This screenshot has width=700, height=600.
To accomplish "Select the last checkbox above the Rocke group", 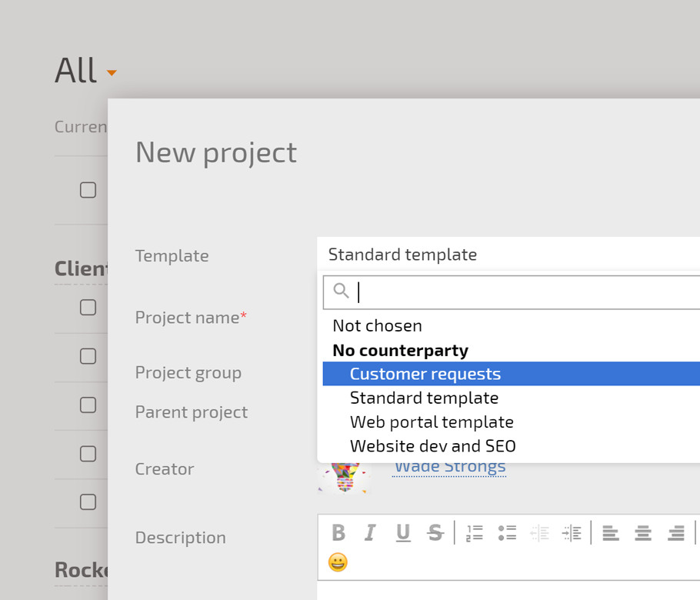I will coord(88,502).
